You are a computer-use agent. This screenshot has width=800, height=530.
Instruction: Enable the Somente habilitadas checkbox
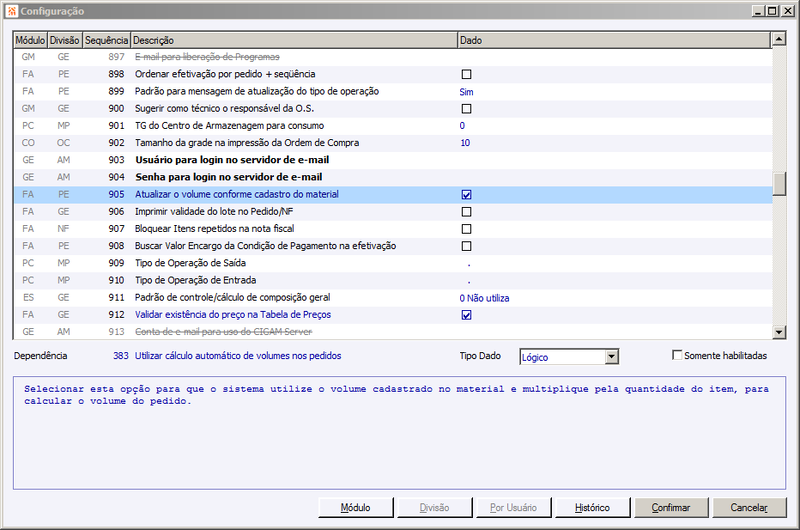pos(677,355)
